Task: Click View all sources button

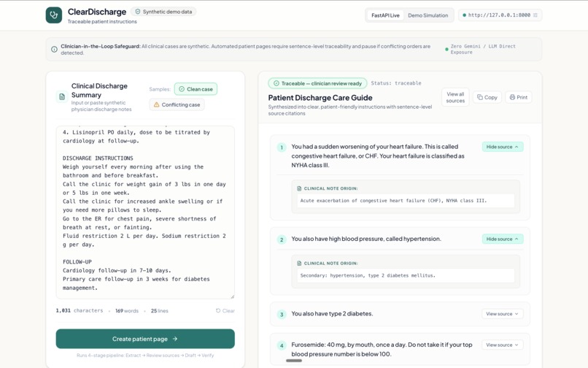Action: [455, 97]
